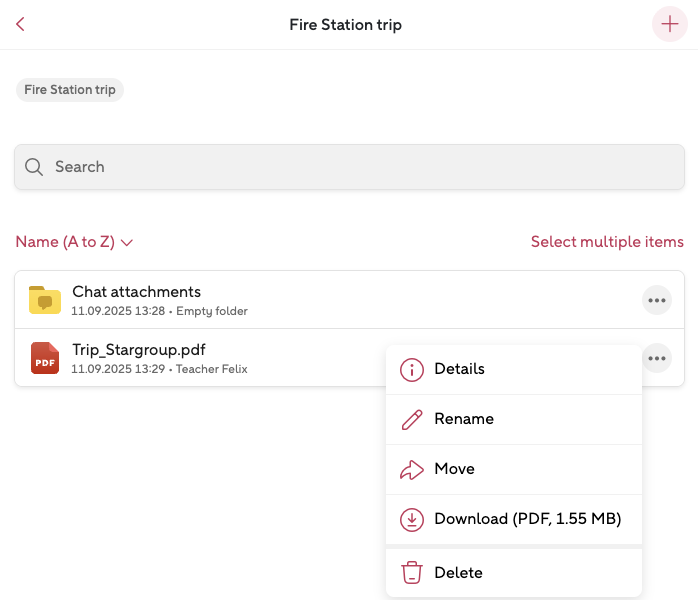The height and width of the screenshot is (600, 698).
Task: Select Download (PDF, 1.55 MB) option
Action: click(x=527, y=519)
